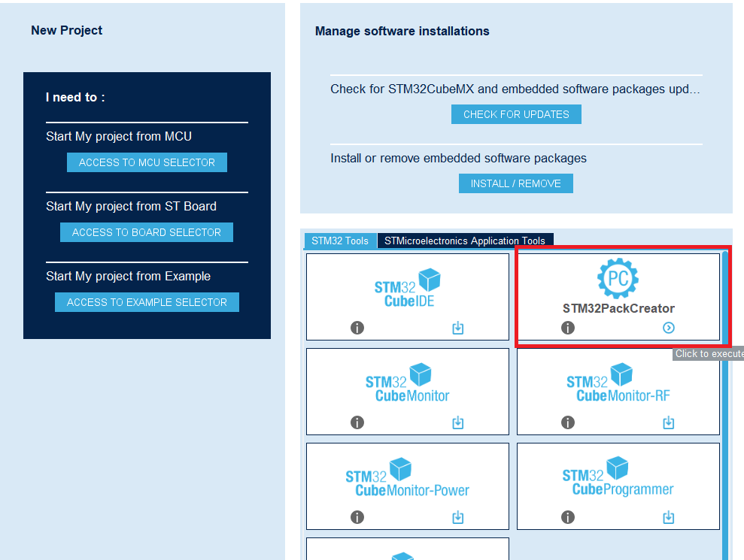Switch to the STM32 Tools tab
744x560 pixels.
click(x=340, y=241)
